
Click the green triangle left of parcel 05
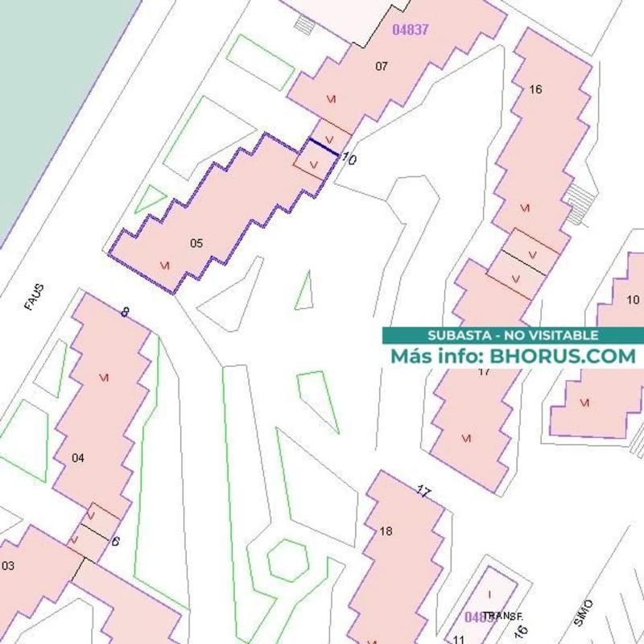(x=149, y=199)
